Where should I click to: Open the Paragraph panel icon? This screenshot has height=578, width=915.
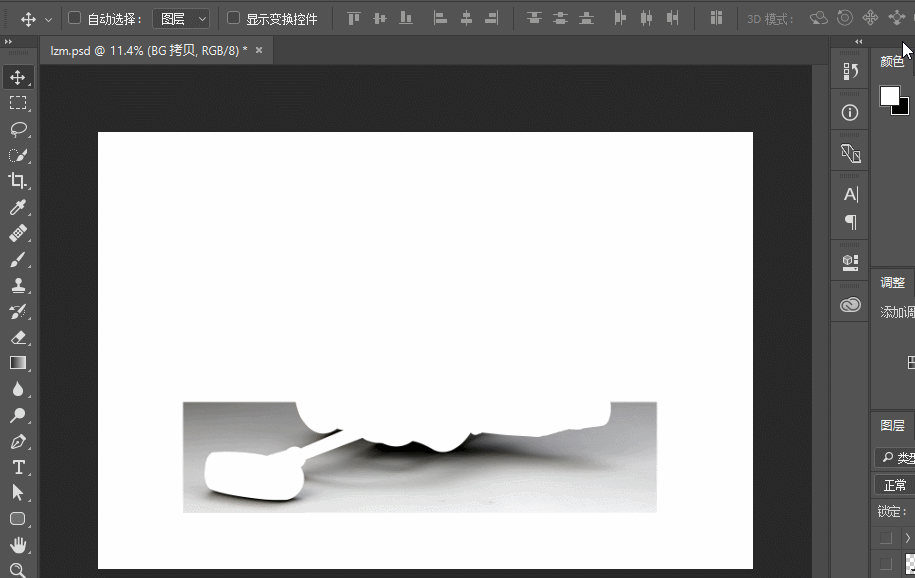coord(850,222)
